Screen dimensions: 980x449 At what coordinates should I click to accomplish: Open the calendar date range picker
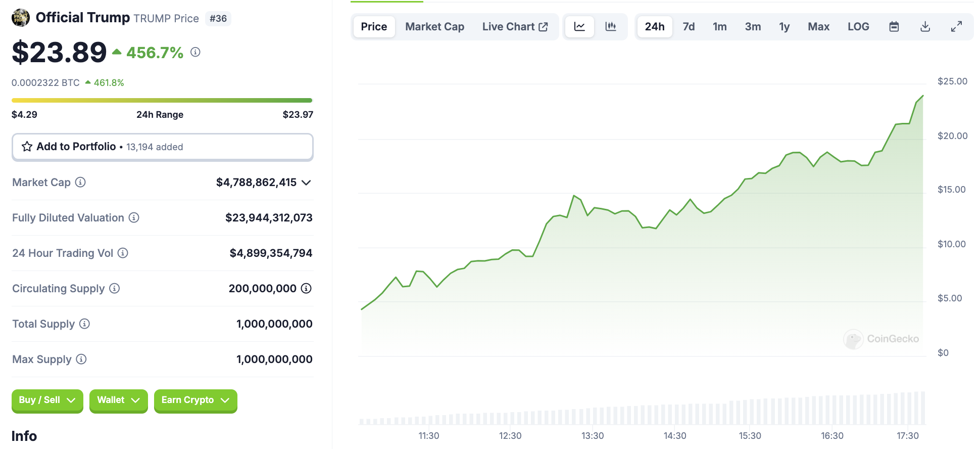[894, 27]
